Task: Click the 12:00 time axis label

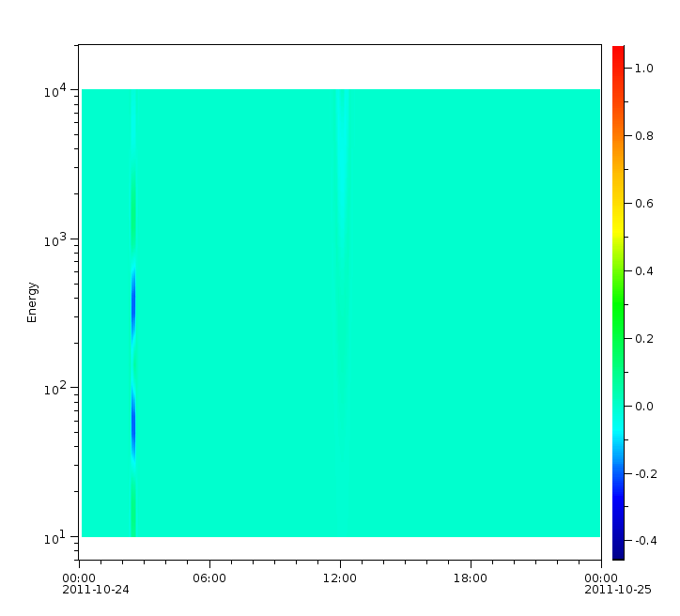Action: [x=339, y=578]
